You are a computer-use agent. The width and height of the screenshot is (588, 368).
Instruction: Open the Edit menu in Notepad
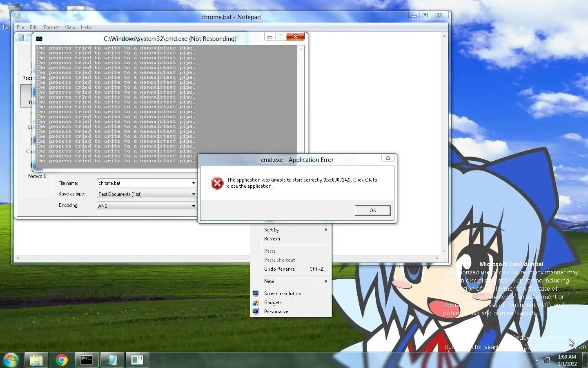point(34,27)
